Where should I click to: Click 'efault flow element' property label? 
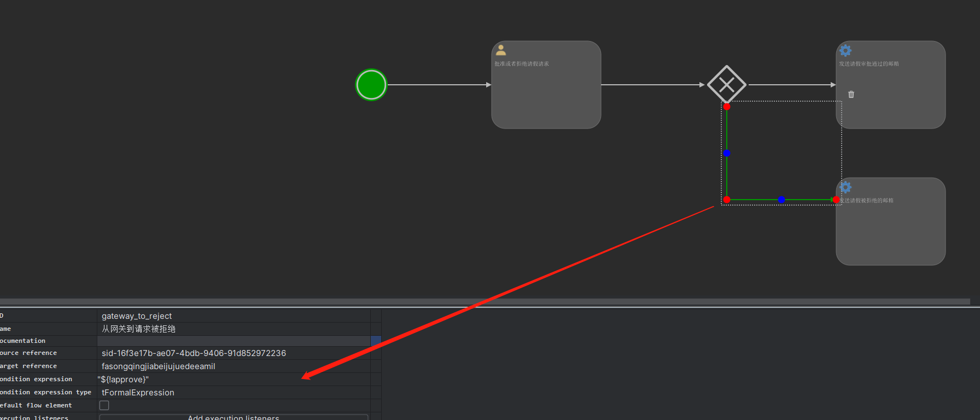pos(36,406)
